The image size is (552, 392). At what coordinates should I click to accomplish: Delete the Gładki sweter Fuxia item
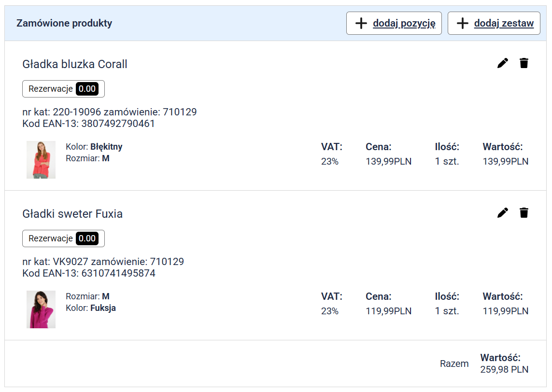(524, 213)
